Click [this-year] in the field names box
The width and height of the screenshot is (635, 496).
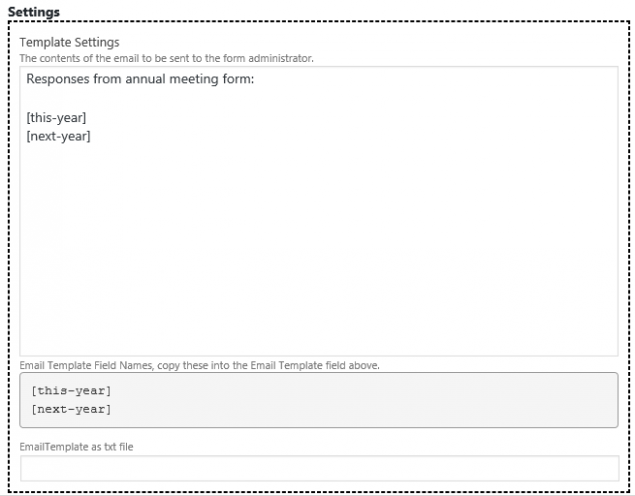[x=71, y=390]
